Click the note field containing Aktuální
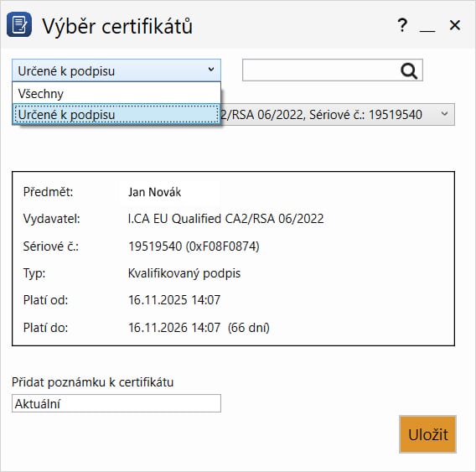Image resolution: width=476 pixels, height=472 pixels. [x=116, y=403]
